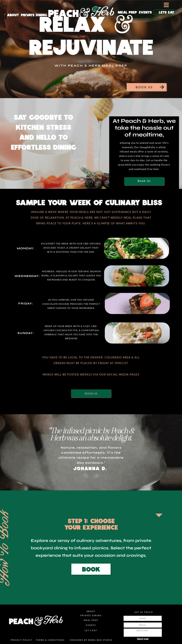Screen dimensions: 182x644
Task: Show next testimonial with right arrow
Action: [x=96, y=476]
